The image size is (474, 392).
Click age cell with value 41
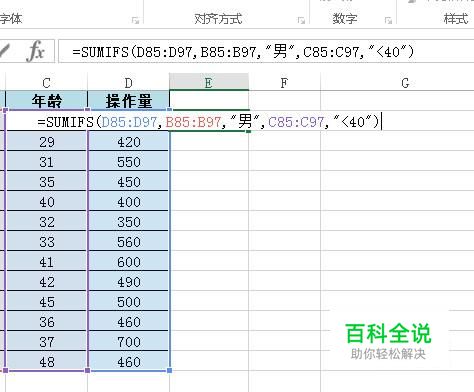click(47, 262)
